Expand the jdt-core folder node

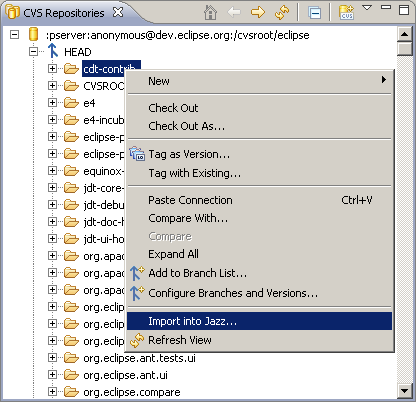(x=52, y=188)
